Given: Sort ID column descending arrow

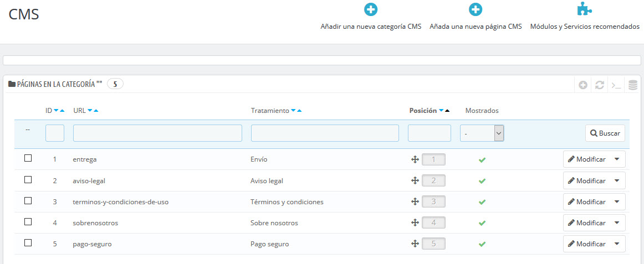Looking at the screenshot, I should point(57,111).
